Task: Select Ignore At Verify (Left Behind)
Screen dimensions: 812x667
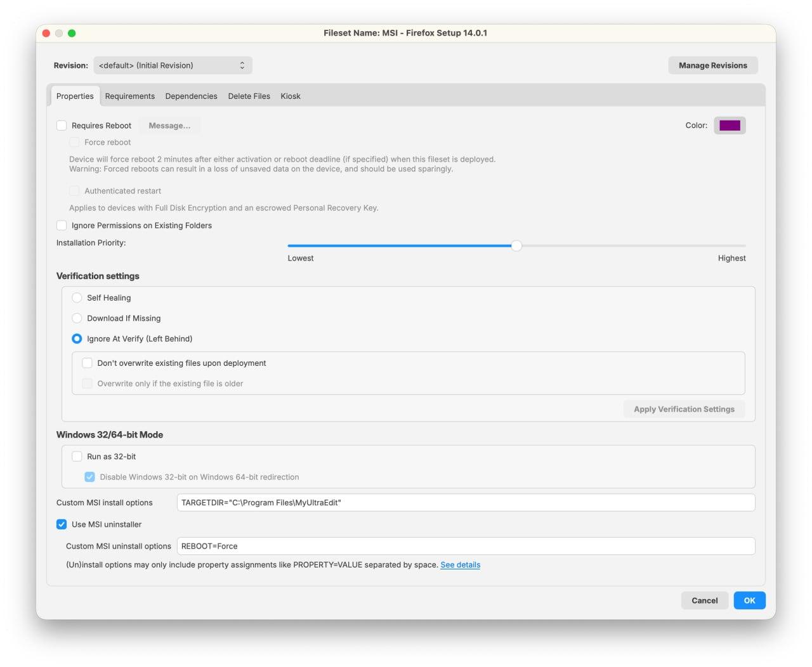Action: 77,339
